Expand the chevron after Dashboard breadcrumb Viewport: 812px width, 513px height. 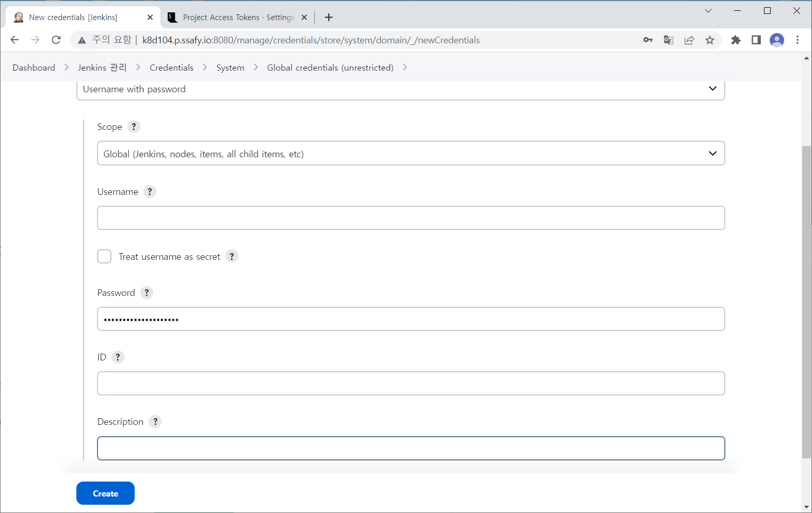pyautogui.click(x=67, y=68)
